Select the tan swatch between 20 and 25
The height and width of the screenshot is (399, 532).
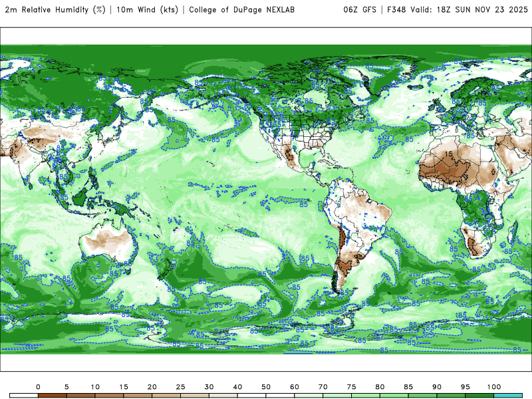click(166, 396)
